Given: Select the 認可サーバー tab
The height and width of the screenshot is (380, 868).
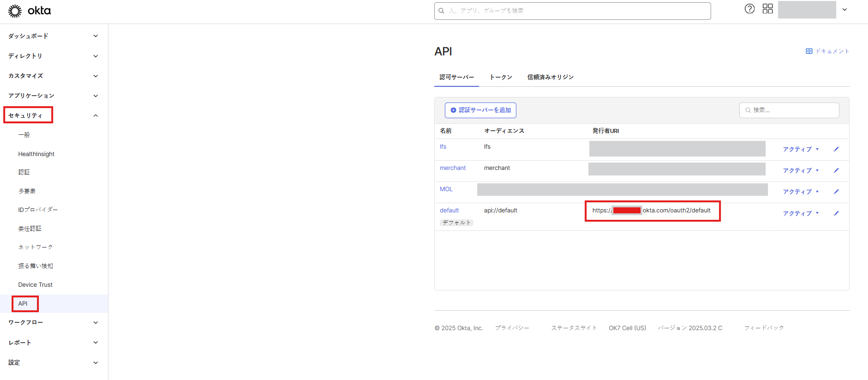Looking at the screenshot, I should click(x=456, y=77).
